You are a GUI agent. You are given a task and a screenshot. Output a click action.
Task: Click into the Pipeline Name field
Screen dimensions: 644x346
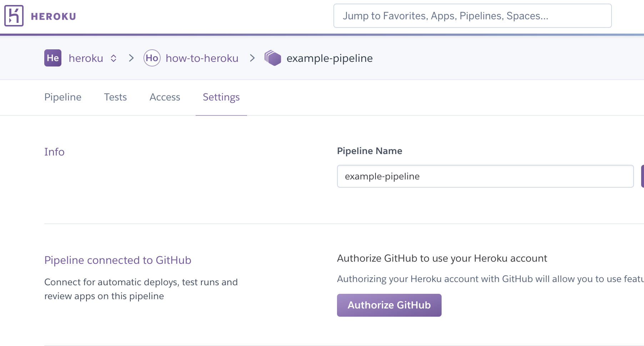(485, 176)
